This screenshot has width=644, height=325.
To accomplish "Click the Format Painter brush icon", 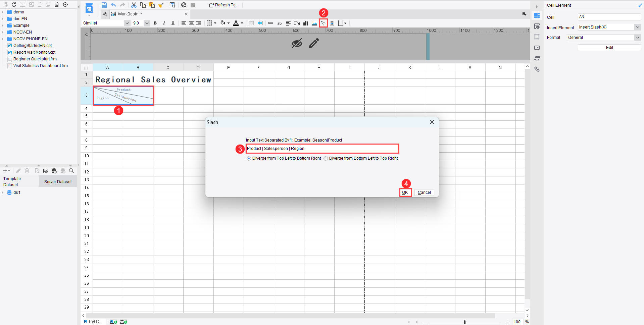I will click(161, 5).
